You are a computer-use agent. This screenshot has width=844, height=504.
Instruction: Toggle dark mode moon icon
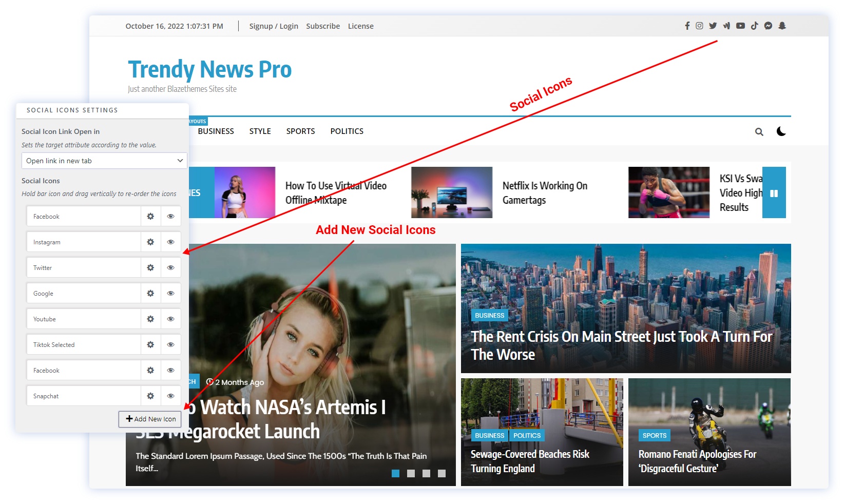point(781,131)
